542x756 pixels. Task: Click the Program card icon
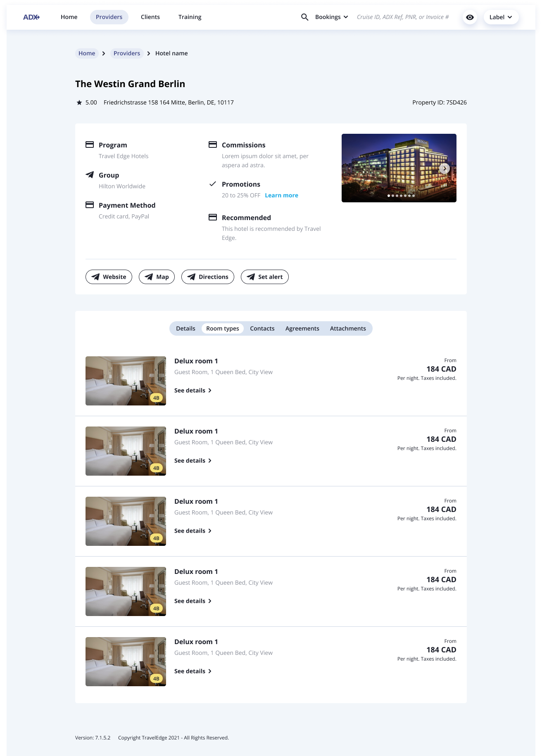90,145
